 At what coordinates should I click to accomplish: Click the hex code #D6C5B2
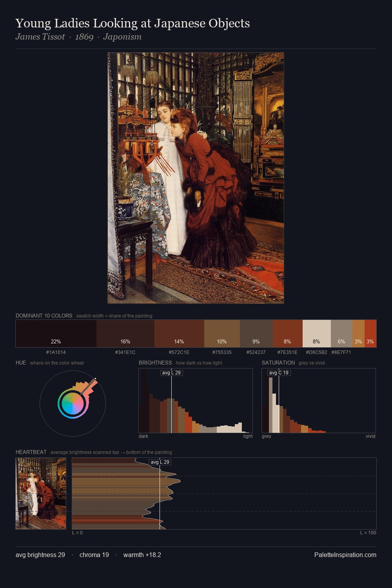point(316,352)
